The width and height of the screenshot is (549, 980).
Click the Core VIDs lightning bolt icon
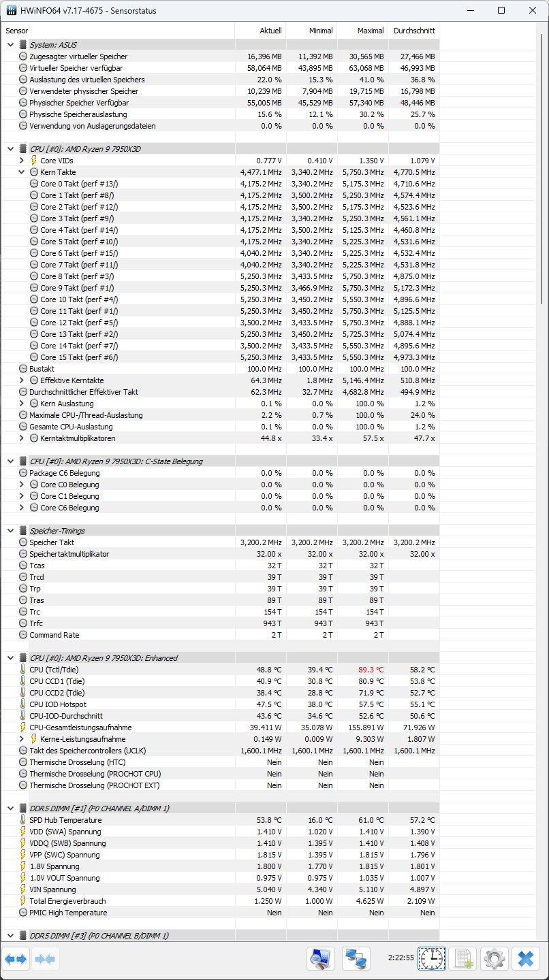pyautogui.click(x=33, y=161)
